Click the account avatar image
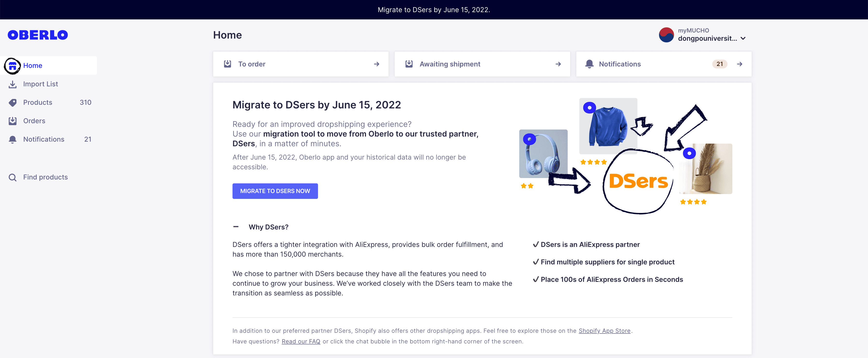This screenshot has height=358, width=868. pos(666,35)
